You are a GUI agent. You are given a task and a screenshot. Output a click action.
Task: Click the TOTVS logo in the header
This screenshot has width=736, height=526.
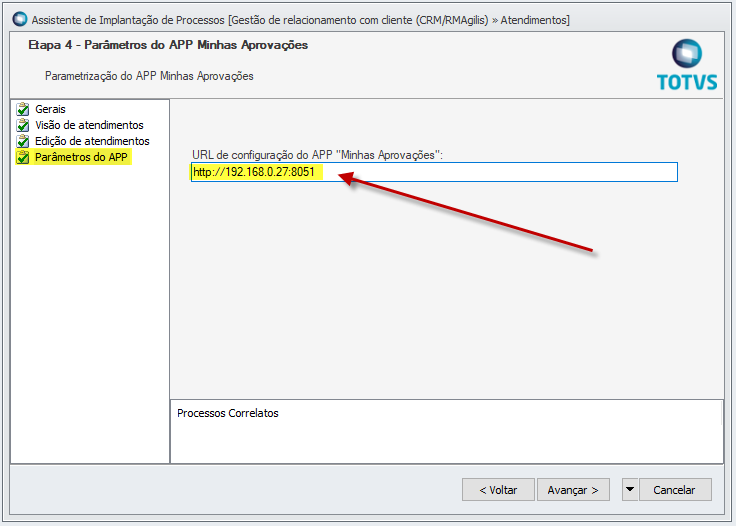687,65
